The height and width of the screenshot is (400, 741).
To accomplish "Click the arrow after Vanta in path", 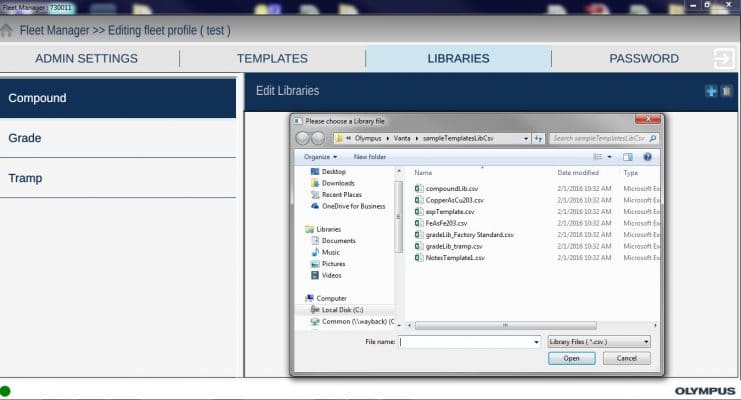I will (x=417, y=139).
